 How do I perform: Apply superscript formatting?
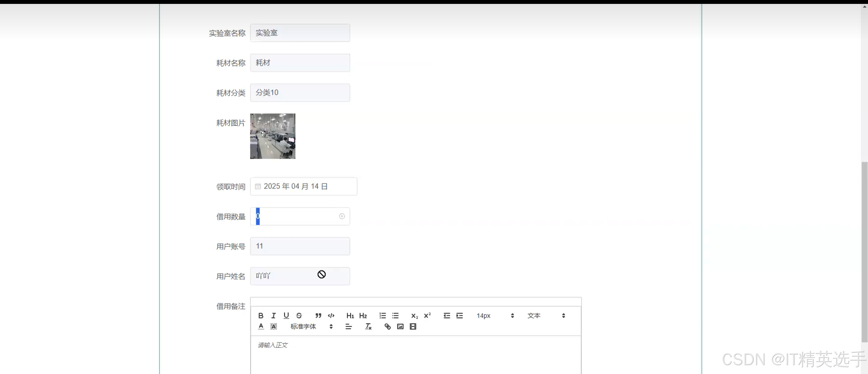point(427,316)
